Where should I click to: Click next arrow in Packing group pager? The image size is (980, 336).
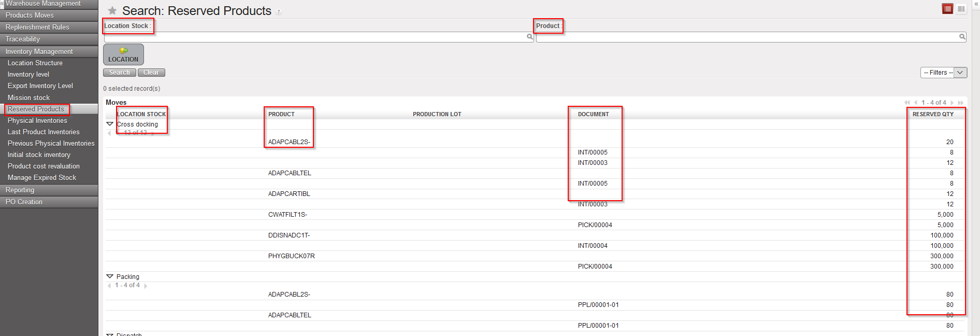[146, 286]
